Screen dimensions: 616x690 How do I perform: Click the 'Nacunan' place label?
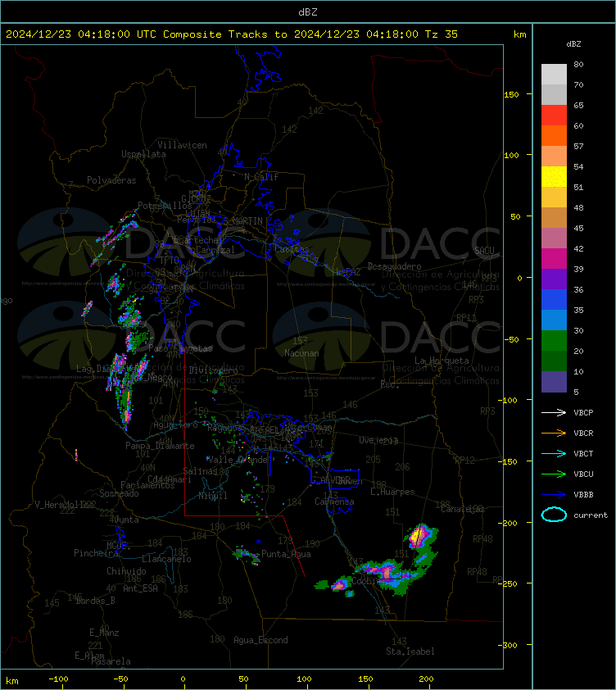pos(301,353)
